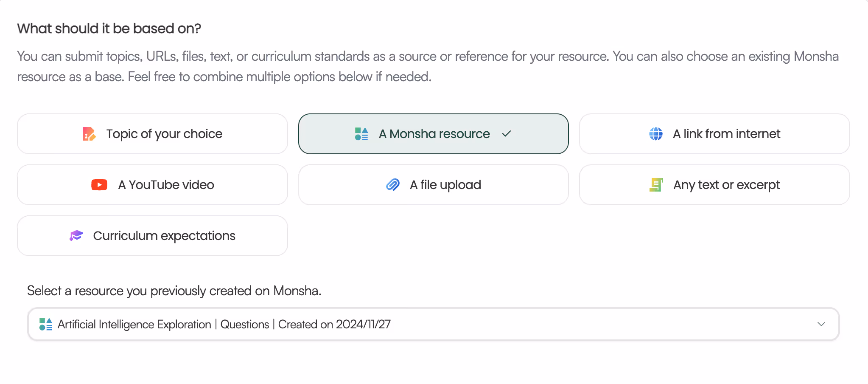Click the red YouTube play icon
868x384 pixels.
(x=99, y=185)
